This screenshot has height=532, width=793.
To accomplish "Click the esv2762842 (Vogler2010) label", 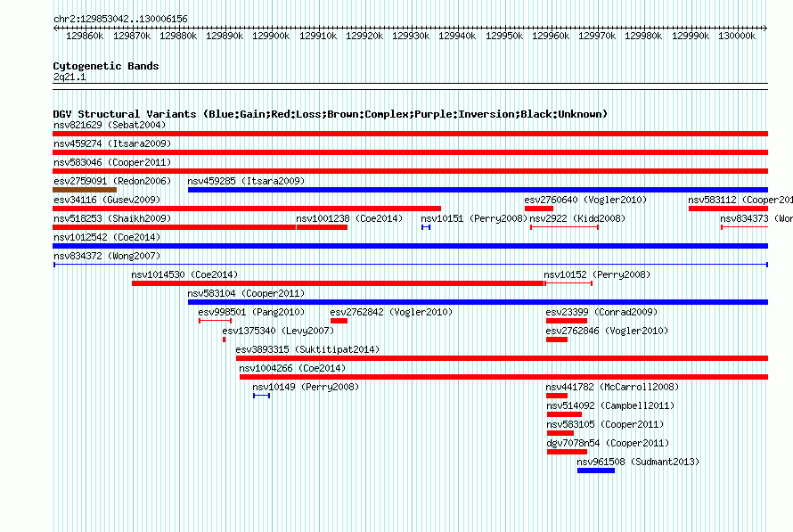I will click(391, 312).
